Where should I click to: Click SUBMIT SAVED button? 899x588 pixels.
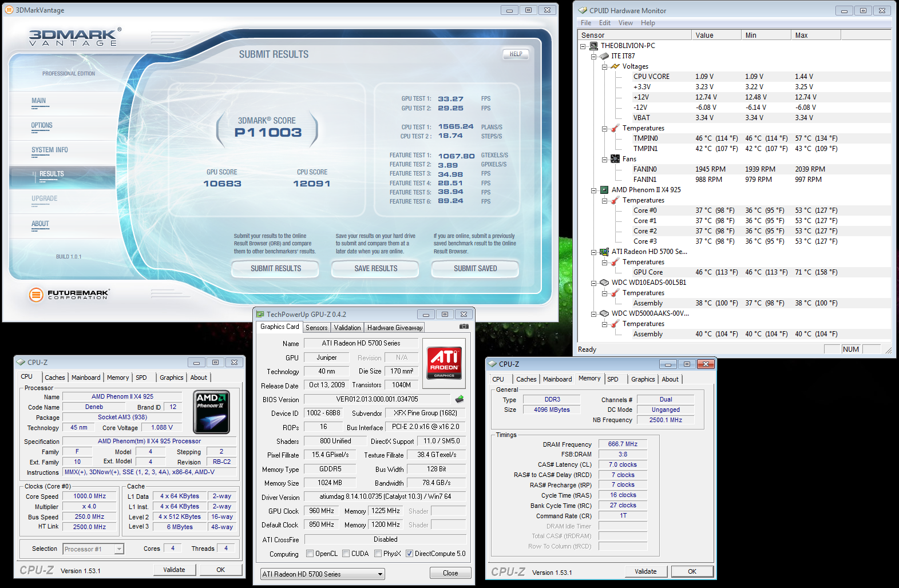(x=475, y=268)
